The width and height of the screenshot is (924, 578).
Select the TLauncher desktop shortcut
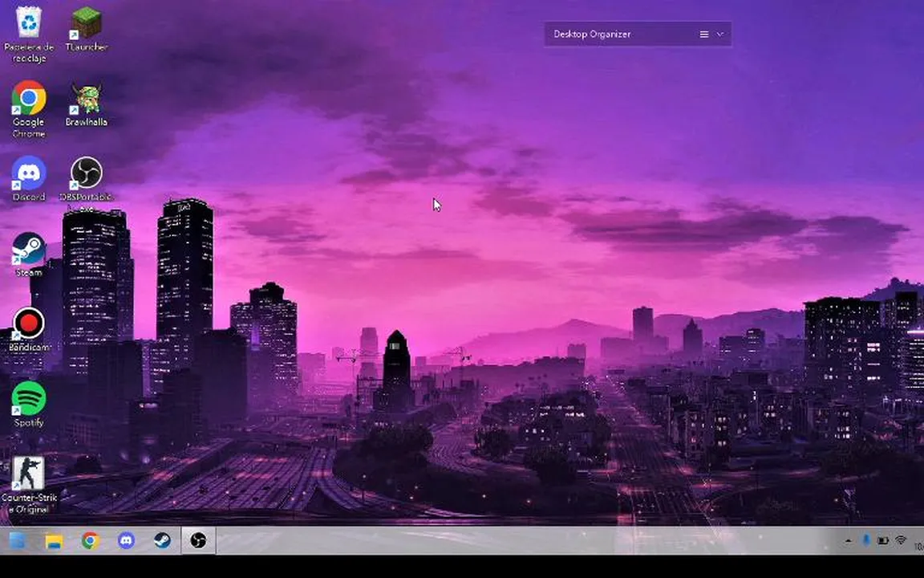click(x=87, y=28)
